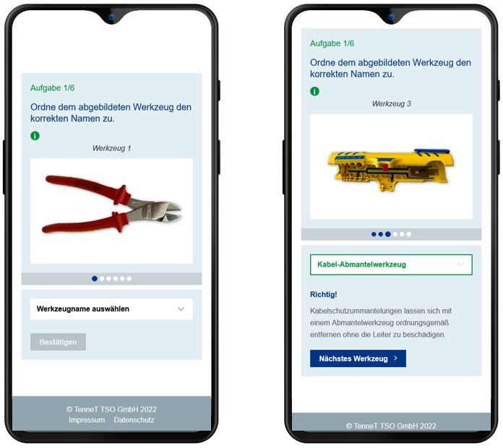Viewport: 503px width, 448px height.
Task: Select fourth carousel dot on right phone
Action: click(395, 234)
